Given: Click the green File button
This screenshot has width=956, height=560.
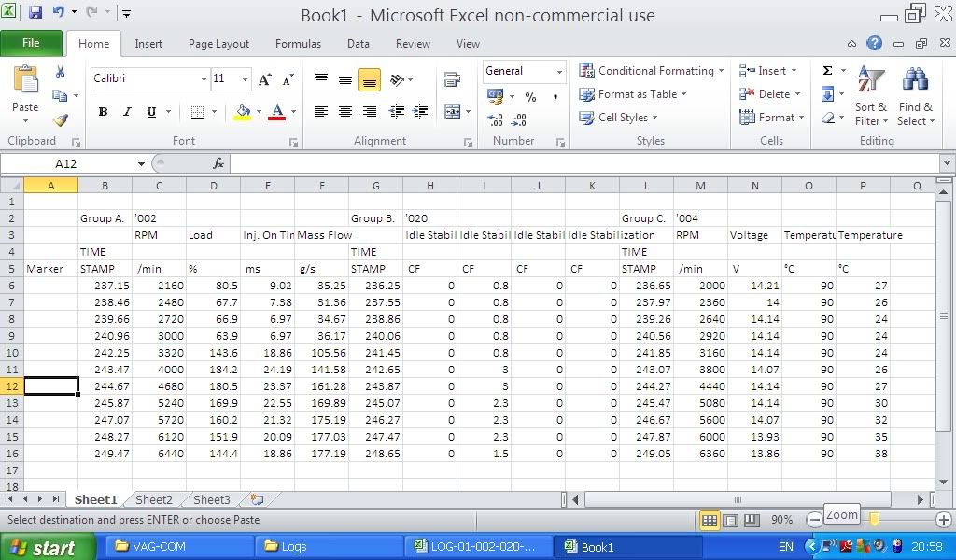Looking at the screenshot, I should (x=31, y=43).
